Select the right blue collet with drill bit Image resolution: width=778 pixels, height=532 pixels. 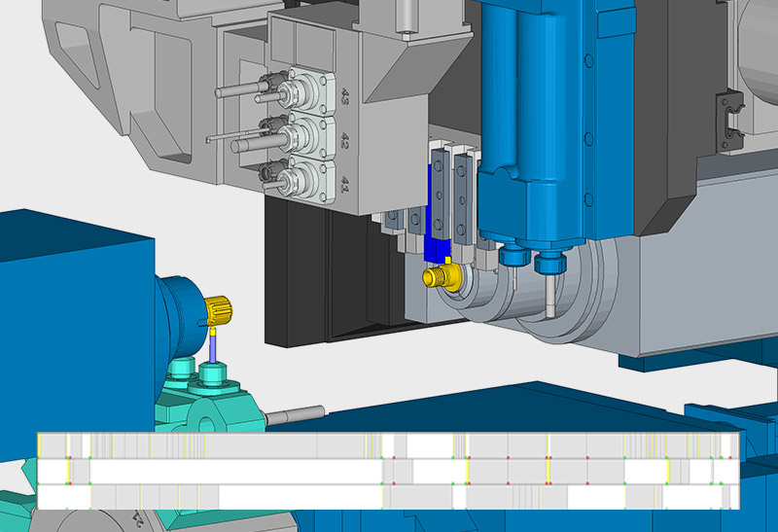(x=548, y=264)
